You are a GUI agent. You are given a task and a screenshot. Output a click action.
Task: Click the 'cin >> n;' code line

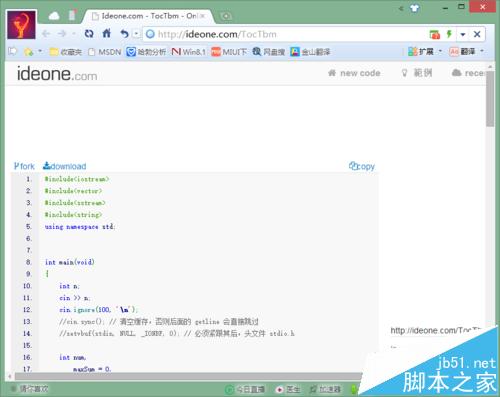[x=75, y=298]
